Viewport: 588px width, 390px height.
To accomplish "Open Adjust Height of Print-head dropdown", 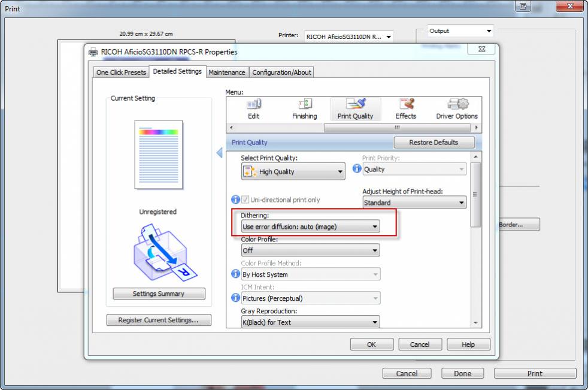I will (x=415, y=202).
